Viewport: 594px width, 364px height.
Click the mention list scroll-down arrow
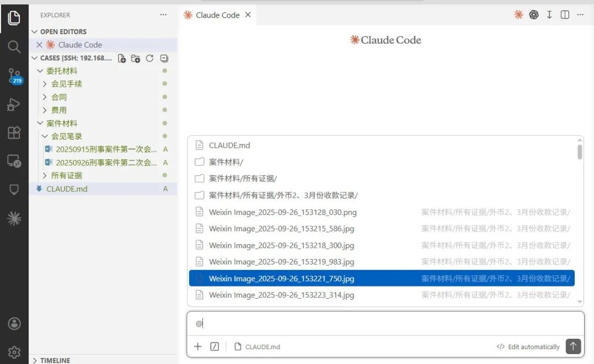(580, 302)
